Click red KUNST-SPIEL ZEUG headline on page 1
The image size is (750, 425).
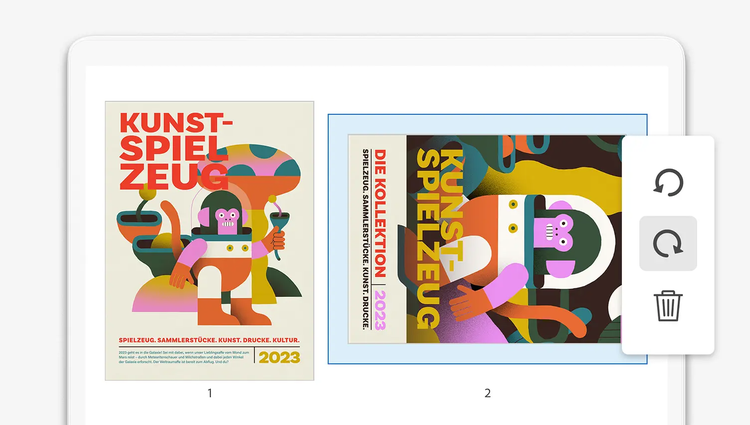(175, 150)
